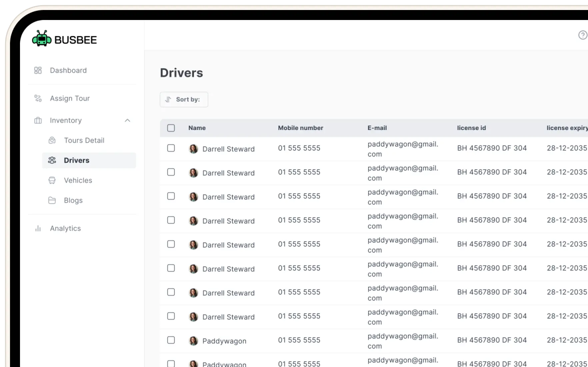Click the license id column header
The image size is (588, 367).
pos(471,128)
